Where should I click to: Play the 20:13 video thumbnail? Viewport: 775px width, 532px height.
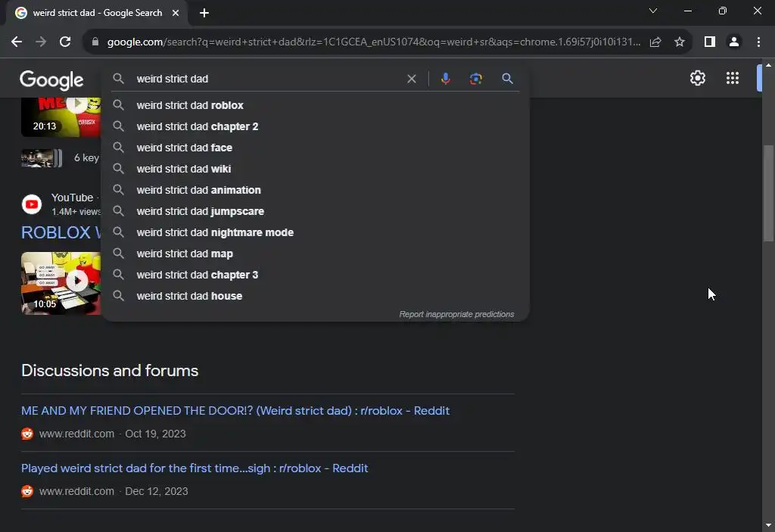coord(61,117)
